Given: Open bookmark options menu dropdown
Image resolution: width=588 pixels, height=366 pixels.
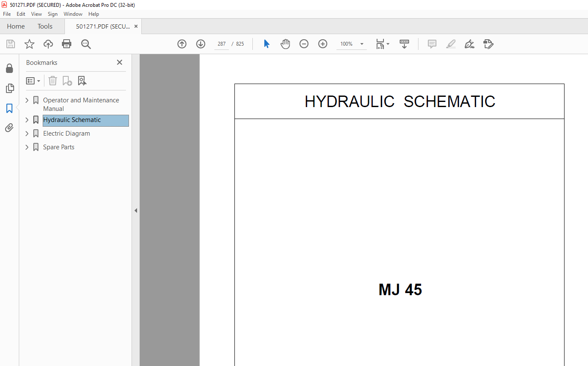Looking at the screenshot, I should (33, 81).
